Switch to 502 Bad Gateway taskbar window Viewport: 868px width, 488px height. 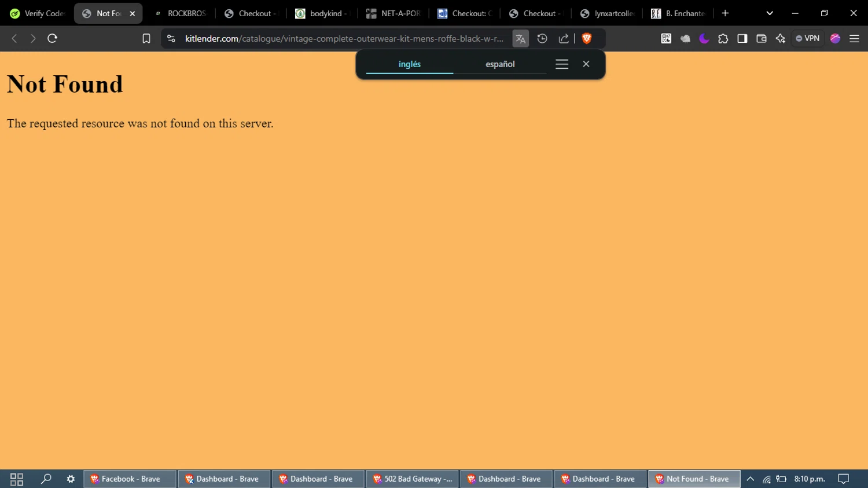[412, 479]
